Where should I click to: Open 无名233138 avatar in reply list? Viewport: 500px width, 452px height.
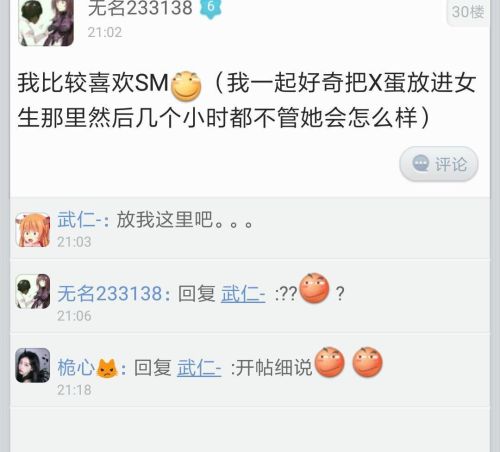click(x=33, y=291)
